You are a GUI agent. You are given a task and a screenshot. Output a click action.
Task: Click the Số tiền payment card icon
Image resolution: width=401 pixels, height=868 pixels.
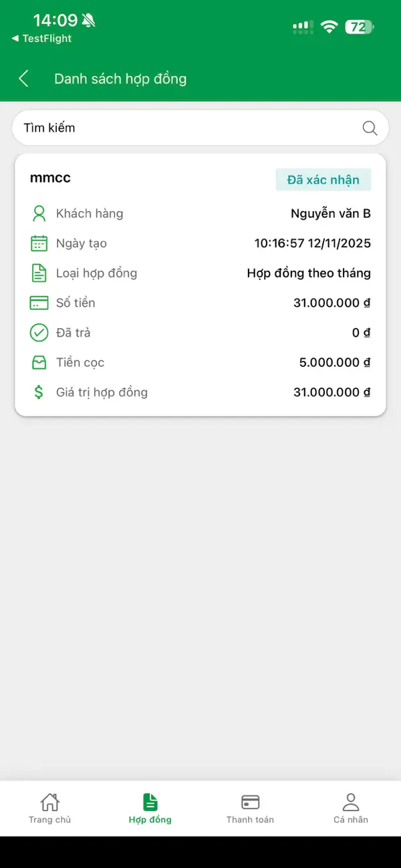point(39,303)
